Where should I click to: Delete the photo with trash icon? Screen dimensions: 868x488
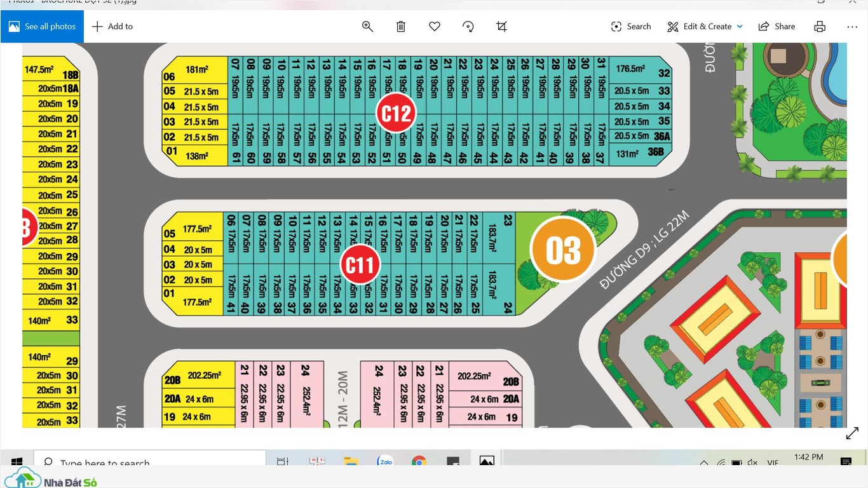[x=401, y=26]
